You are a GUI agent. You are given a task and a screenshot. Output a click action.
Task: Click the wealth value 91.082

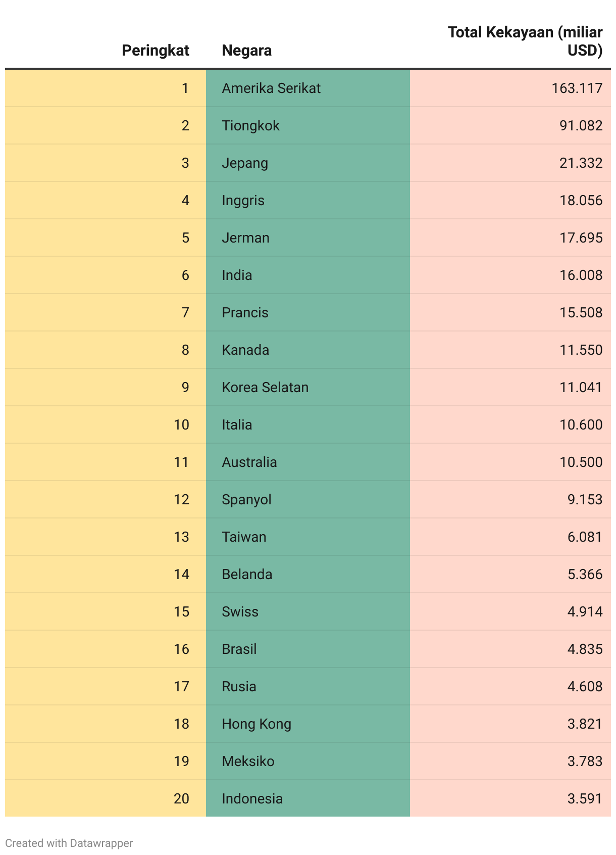tap(581, 126)
